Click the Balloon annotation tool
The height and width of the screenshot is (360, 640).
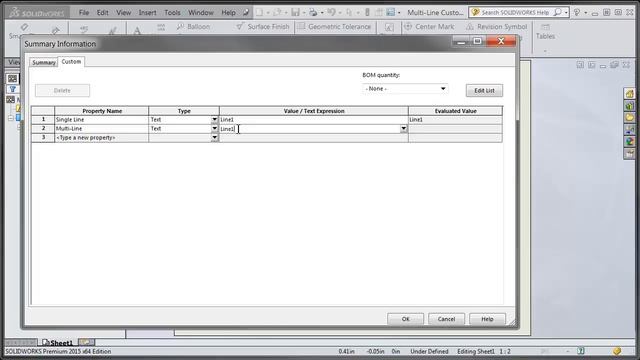tap(193, 27)
